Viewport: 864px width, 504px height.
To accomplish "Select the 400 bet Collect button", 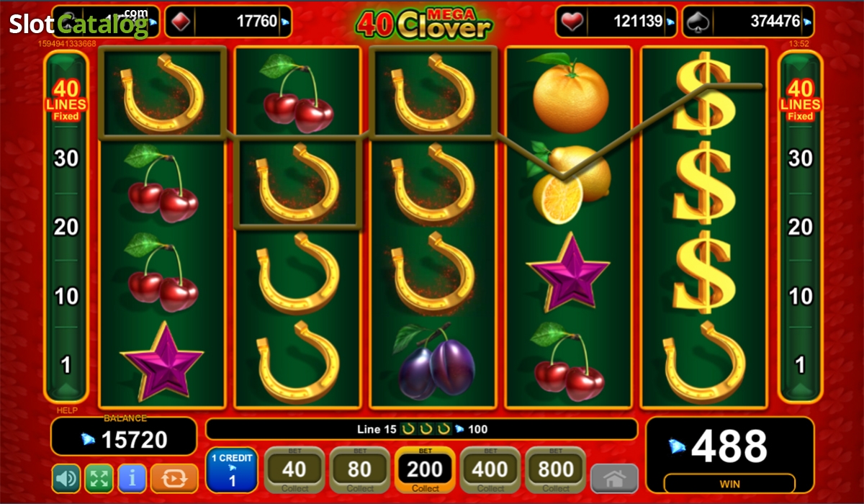I will (490, 470).
